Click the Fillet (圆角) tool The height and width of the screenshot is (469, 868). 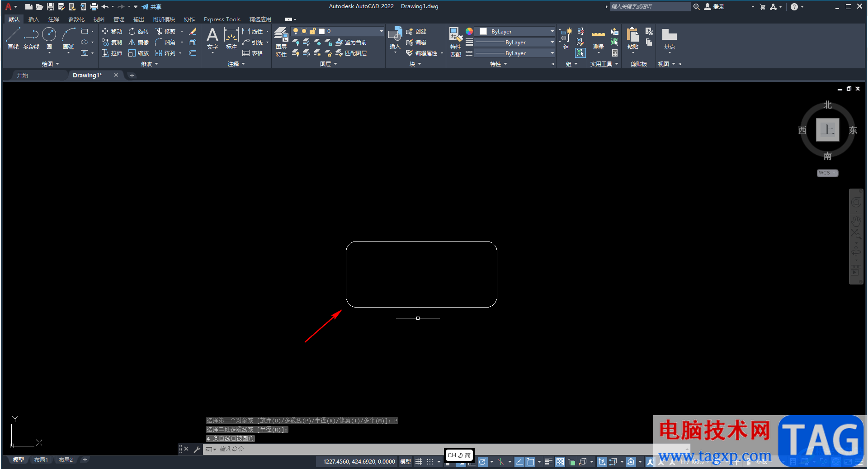click(165, 42)
